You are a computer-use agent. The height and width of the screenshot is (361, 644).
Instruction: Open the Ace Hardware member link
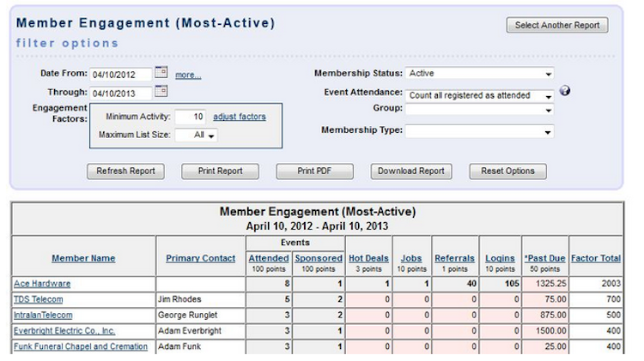point(42,284)
